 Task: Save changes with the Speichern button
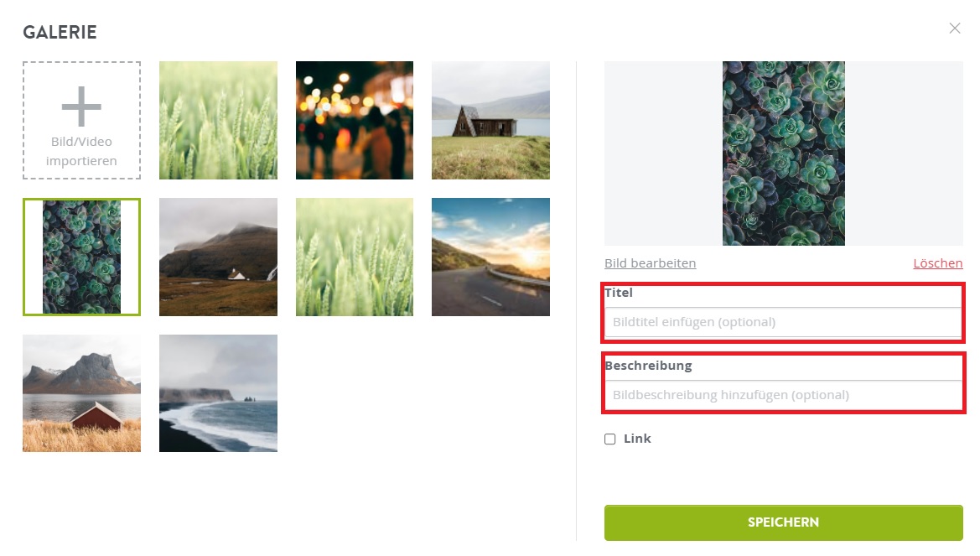(x=783, y=522)
